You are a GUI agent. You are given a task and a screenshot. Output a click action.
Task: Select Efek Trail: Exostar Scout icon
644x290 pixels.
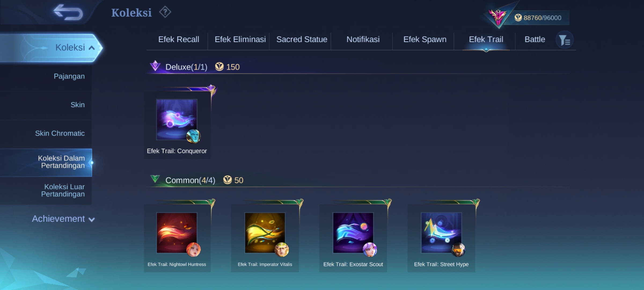coord(353,233)
